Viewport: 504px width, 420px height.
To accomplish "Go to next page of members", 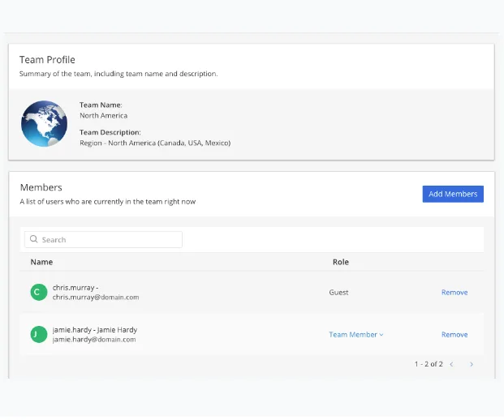I will [x=472, y=364].
